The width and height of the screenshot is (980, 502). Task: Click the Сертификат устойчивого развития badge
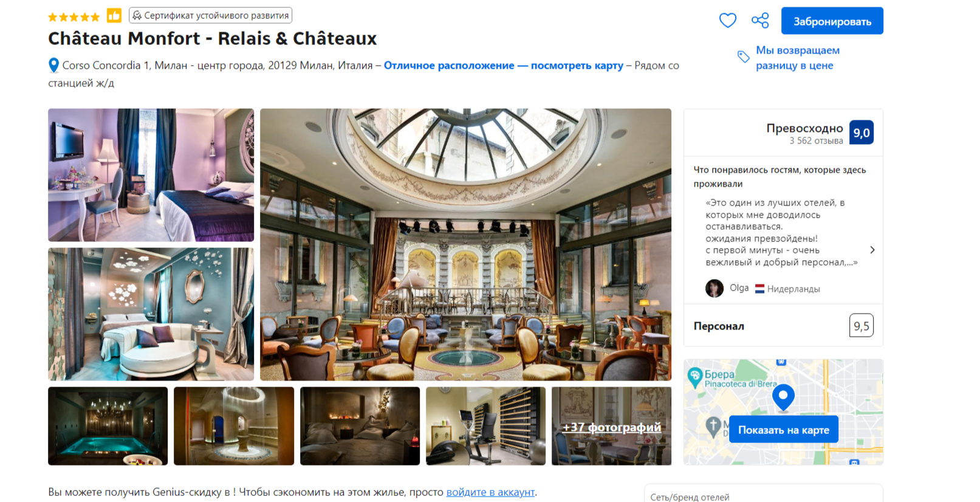[x=210, y=15]
